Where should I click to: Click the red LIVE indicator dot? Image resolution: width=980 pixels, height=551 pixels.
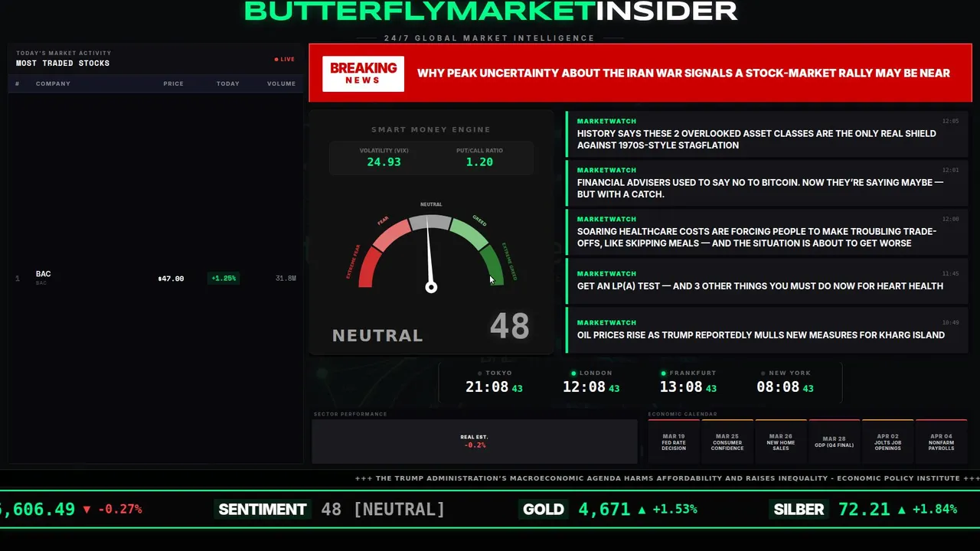(276, 59)
